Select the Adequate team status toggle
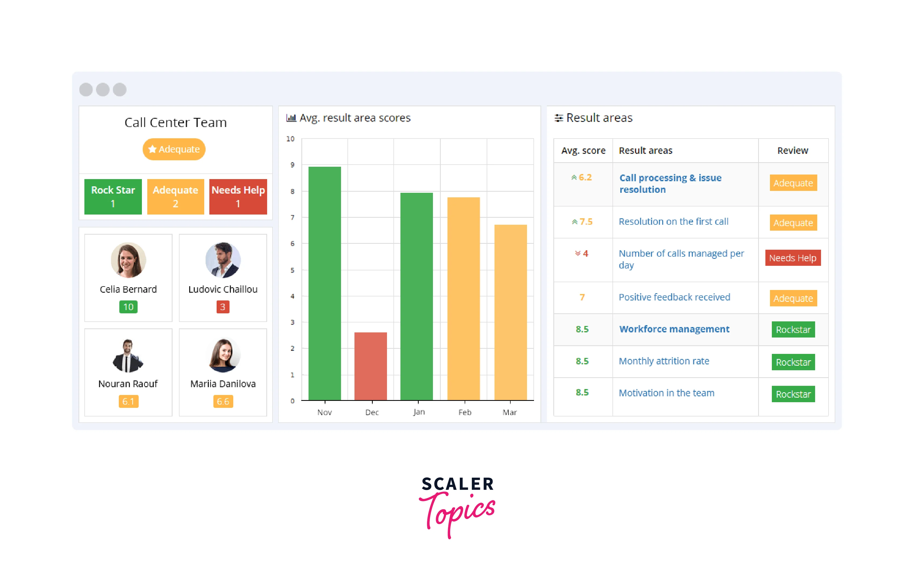The width and height of the screenshot is (914, 588). pyautogui.click(x=175, y=148)
